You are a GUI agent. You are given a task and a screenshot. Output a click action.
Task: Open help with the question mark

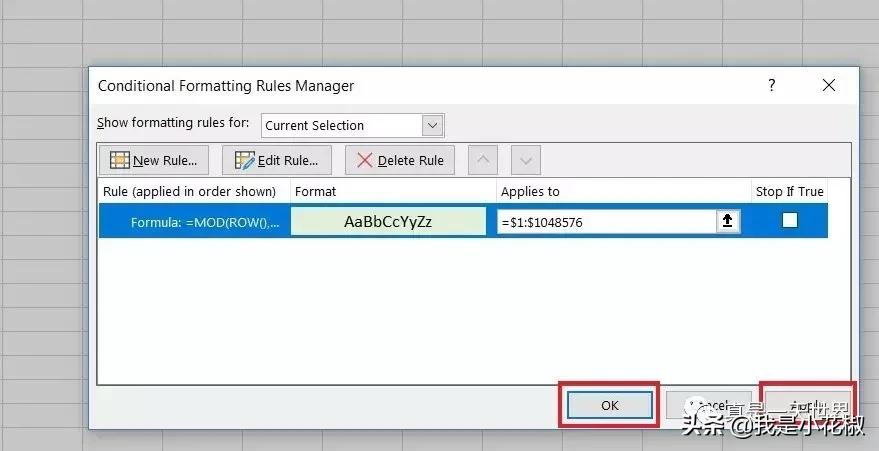772,85
